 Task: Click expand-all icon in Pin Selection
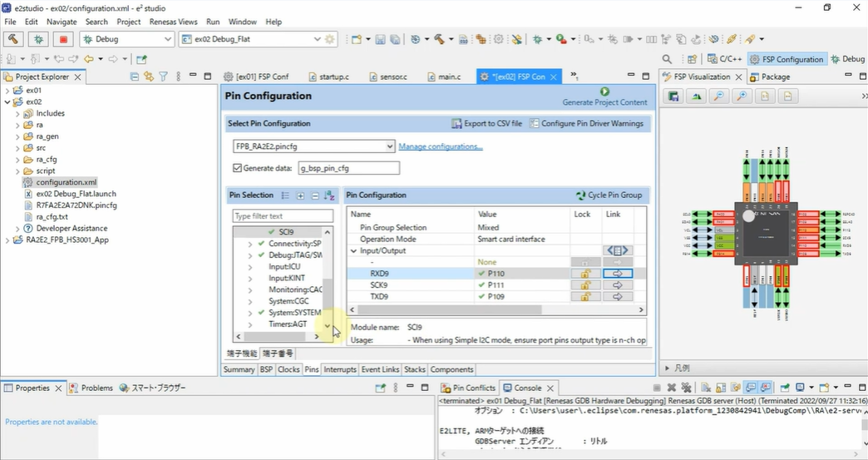(x=300, y=195)
